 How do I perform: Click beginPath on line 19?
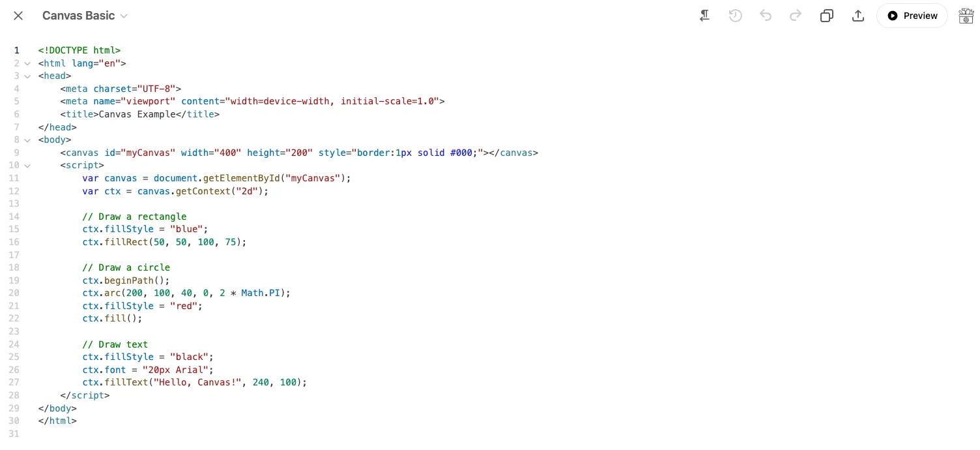pos(129,280)
